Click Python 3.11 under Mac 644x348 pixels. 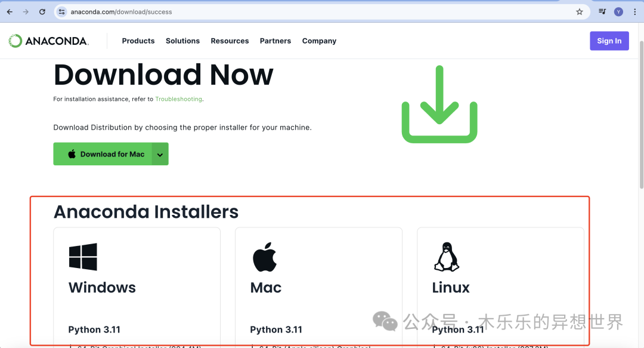point(276,329)
